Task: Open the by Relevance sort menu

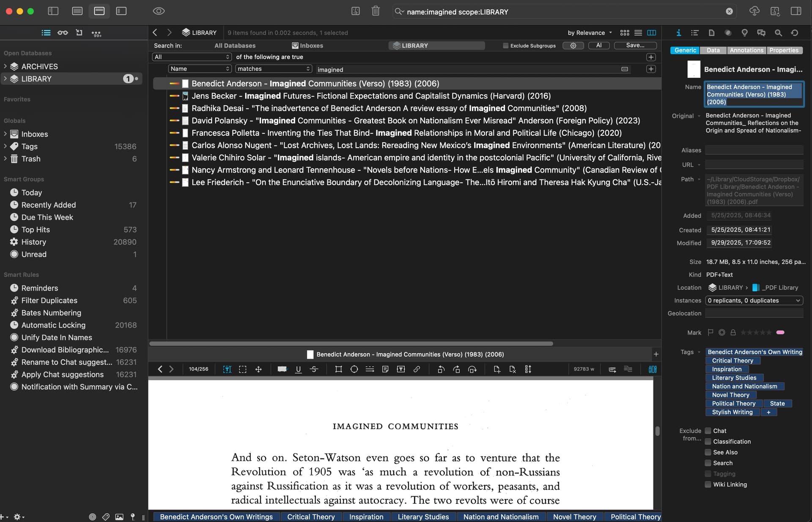Action: pos(590,33)
